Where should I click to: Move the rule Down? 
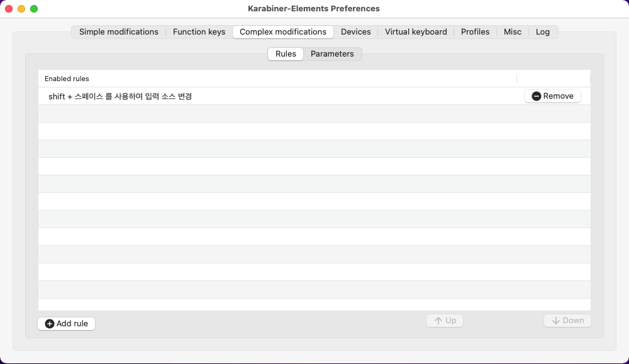[567, 320]
